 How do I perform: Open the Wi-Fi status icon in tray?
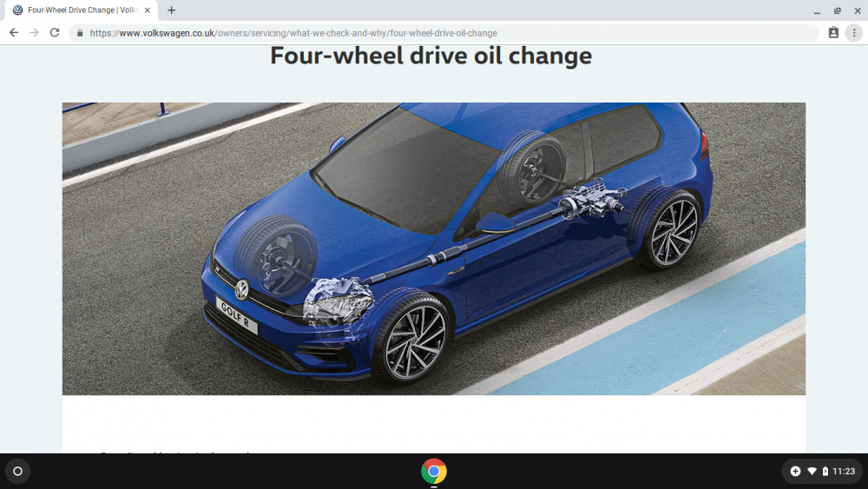point(812,472)
